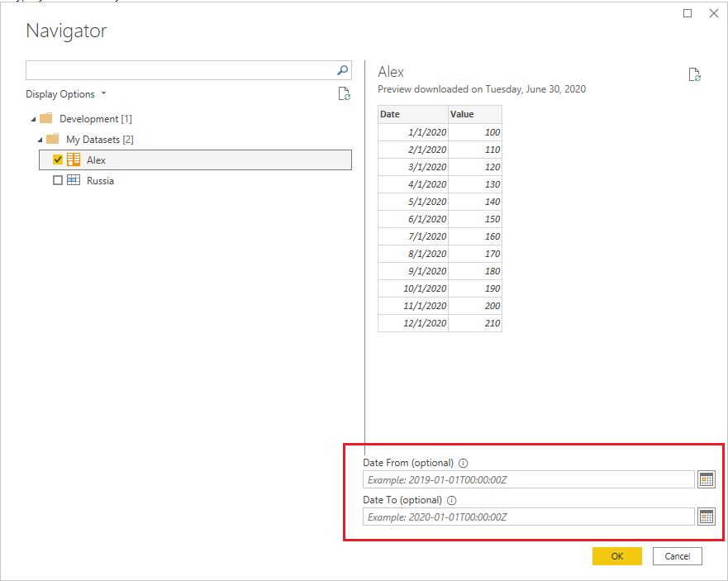Click the Development [1] folder label
728x581 pixels.
click(96, 119)
